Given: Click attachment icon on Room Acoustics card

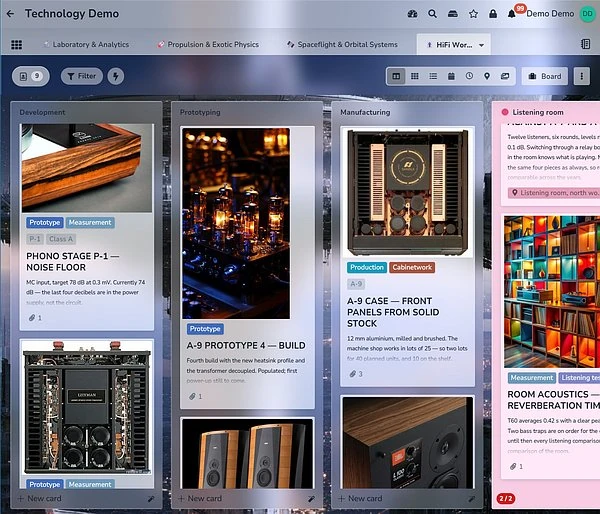Looking at the screenshot, I should [513, 466].
